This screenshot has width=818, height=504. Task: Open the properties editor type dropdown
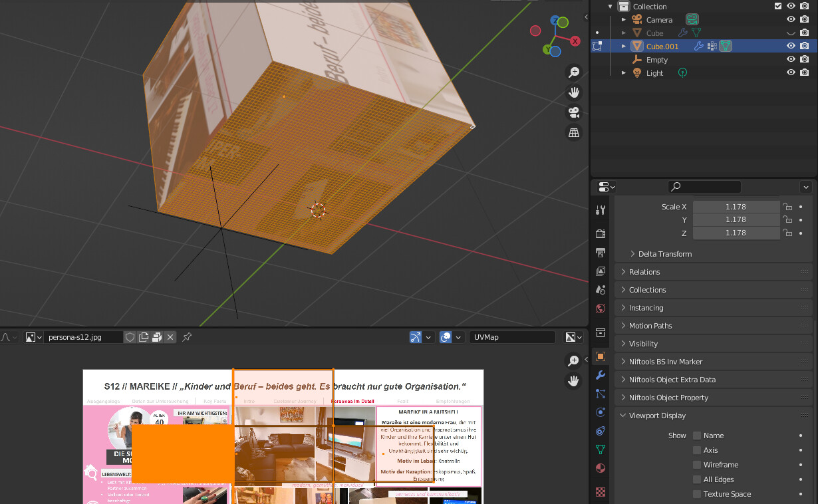point(607,187)
